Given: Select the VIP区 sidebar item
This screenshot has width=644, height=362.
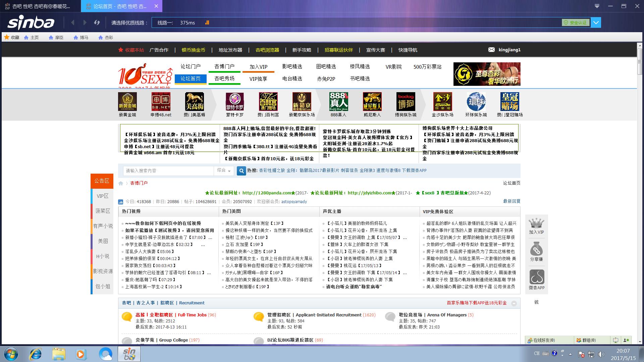Looking at the screenshot, I should [x=103, y=196].
